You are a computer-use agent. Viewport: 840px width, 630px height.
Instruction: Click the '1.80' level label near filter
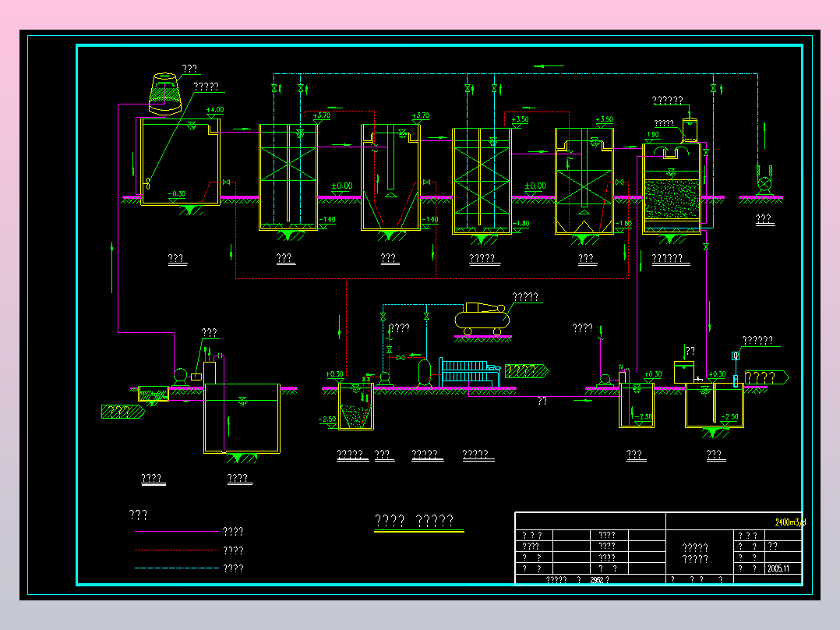coord(653,135)
